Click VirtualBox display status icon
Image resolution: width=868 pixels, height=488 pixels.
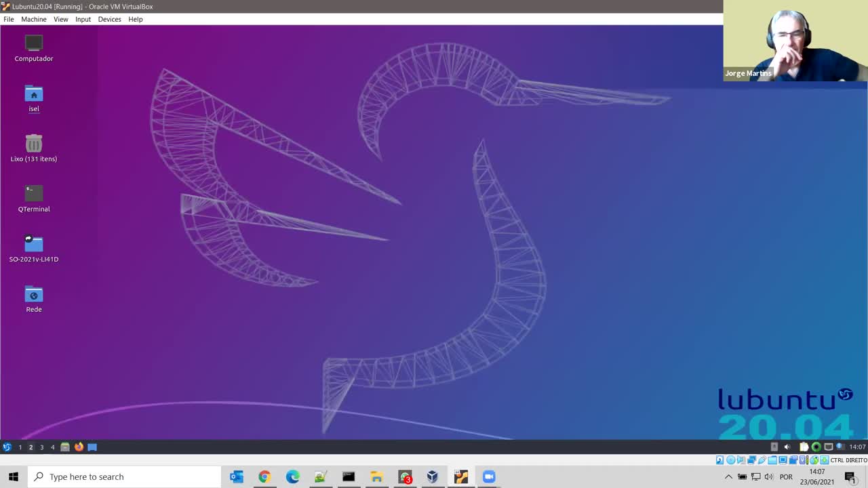783,460
